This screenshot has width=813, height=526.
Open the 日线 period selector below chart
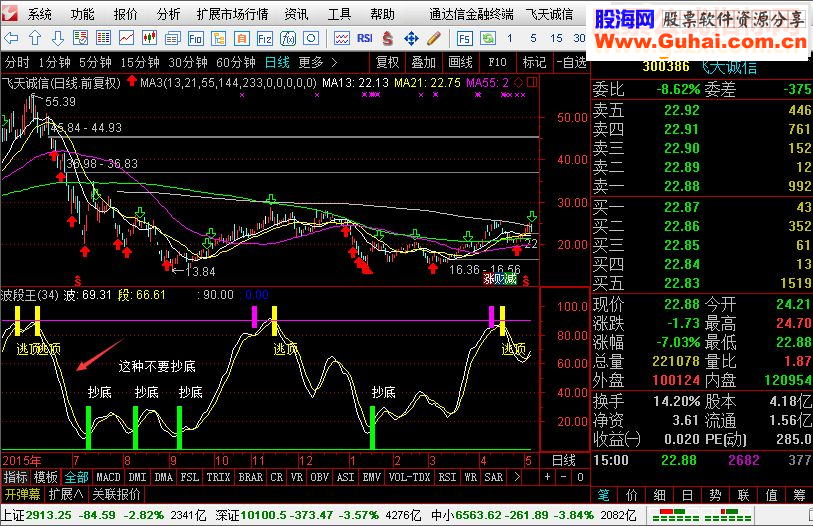[564, 460]
